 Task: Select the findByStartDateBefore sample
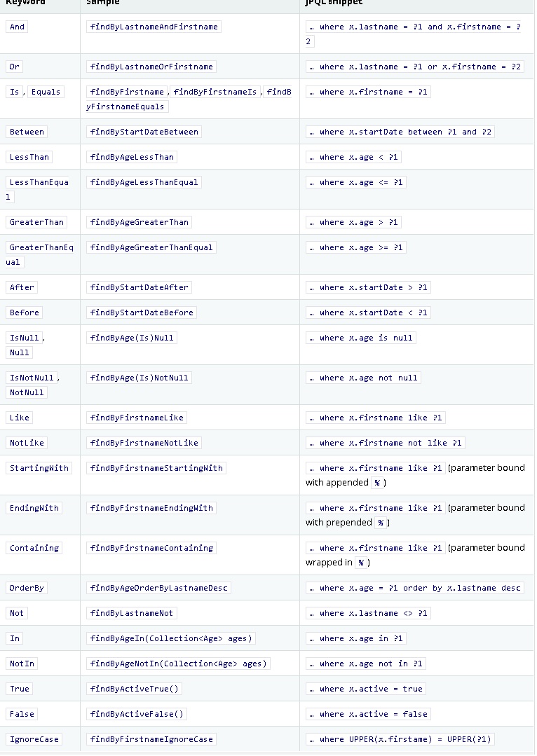142,312
